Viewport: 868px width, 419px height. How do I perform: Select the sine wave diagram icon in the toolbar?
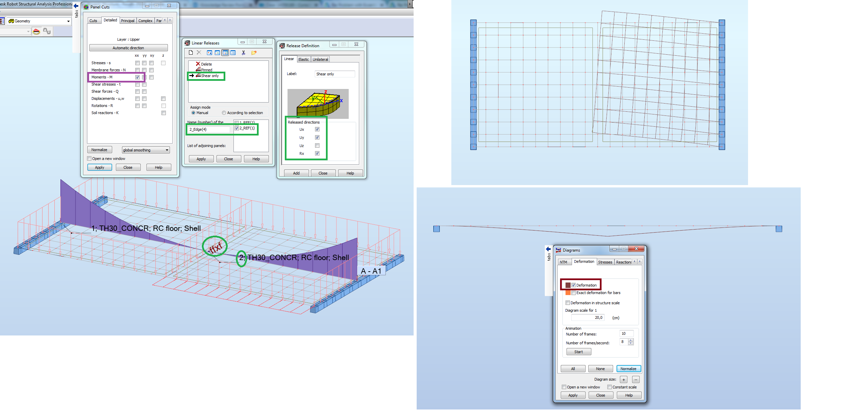pyautogui.click(x=47, y=32)
